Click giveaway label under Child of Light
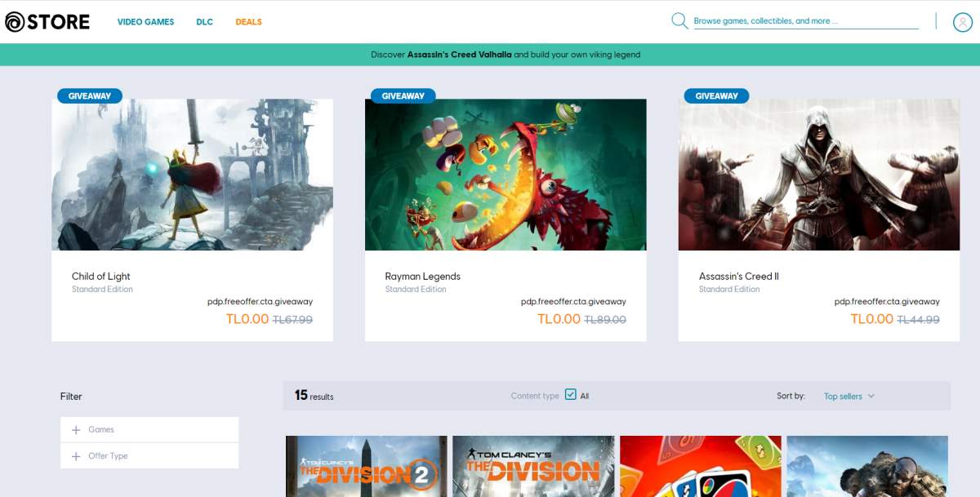 pyautogui.click(x=260, y=302)
